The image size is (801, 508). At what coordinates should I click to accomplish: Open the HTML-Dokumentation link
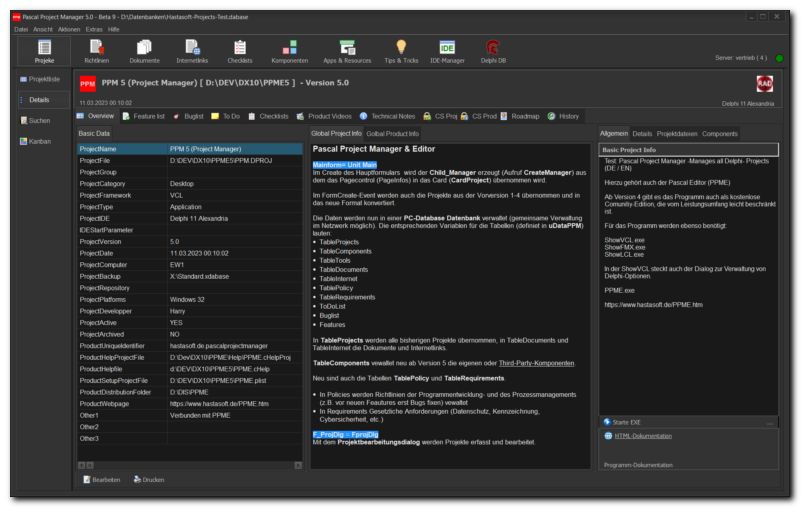pyautogui.click(x=643, y=436)
